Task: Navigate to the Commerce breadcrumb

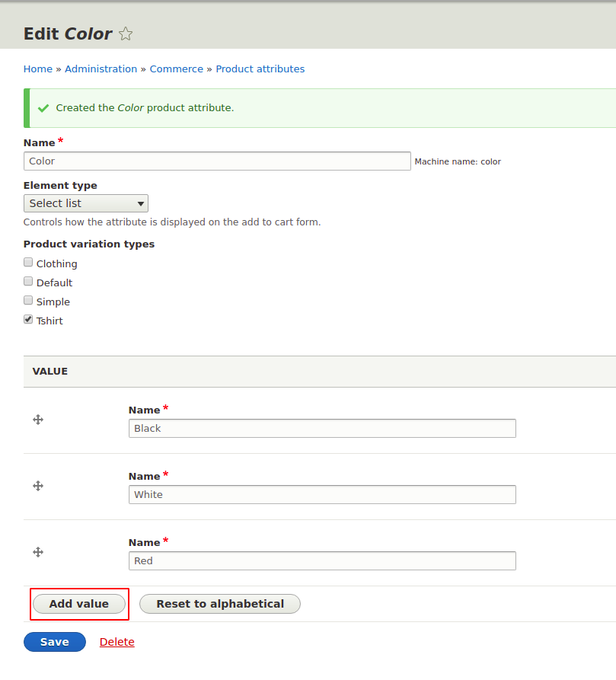Action: [x=176, y=69]
